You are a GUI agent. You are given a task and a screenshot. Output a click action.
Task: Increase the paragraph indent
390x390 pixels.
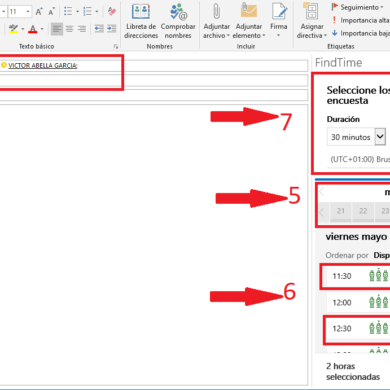click(x=112, y=29)
